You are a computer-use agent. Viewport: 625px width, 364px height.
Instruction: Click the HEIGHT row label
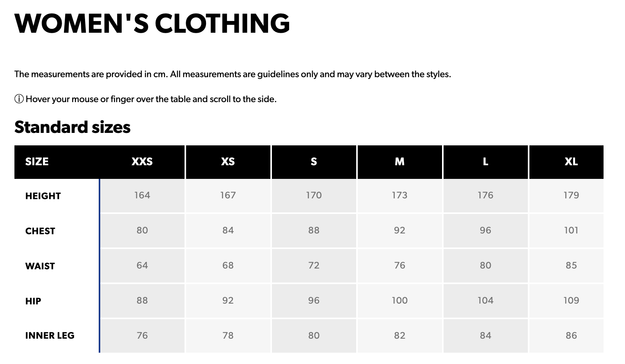click(x=43, y=196)
